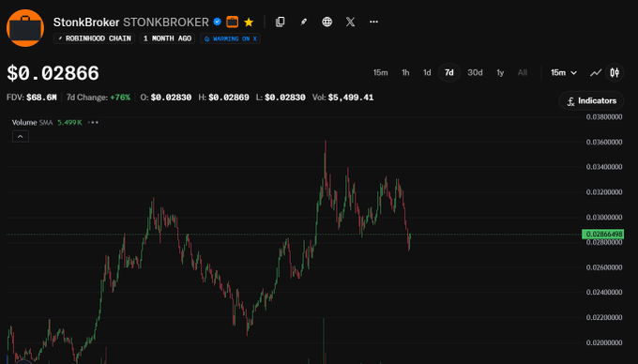
Task: Select the 1y time range
Action: click(x=500, y=73)
